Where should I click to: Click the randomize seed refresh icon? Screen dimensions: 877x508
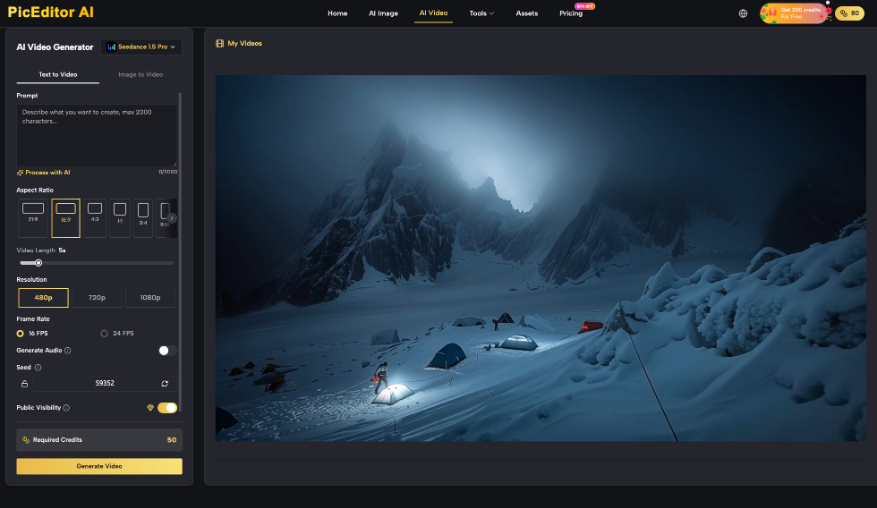coord(164,384)
